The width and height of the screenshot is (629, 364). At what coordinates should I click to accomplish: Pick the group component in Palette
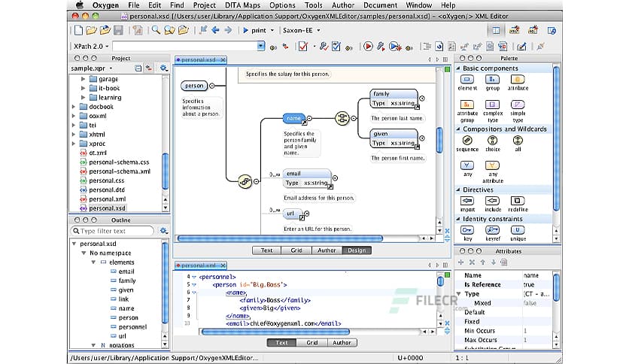pyautogui.click(x=492, y=80)
